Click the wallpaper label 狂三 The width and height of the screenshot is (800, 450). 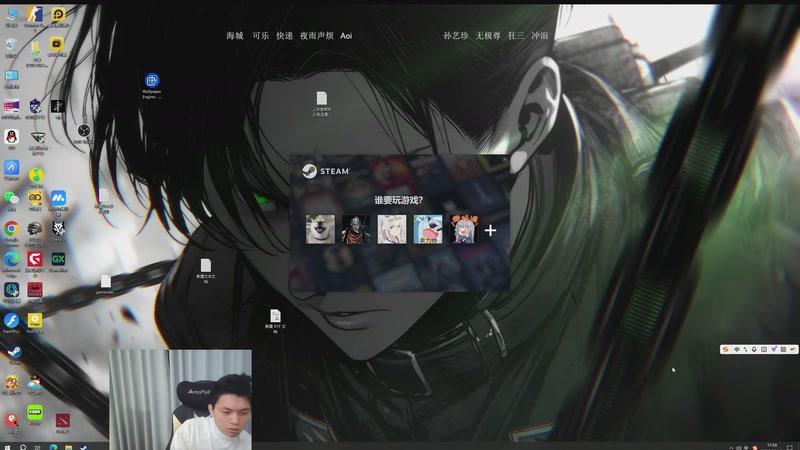tap(516, 36)
